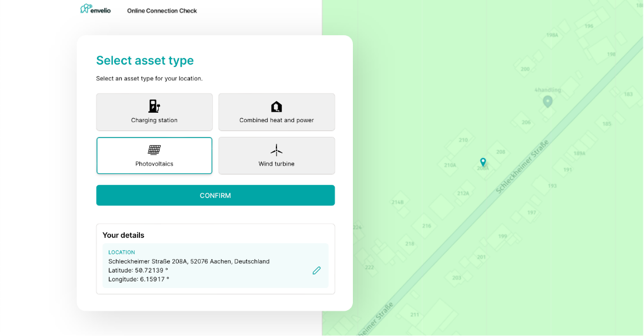
Task: Click the Select asset type heading
Action: (x=145, y=61)
